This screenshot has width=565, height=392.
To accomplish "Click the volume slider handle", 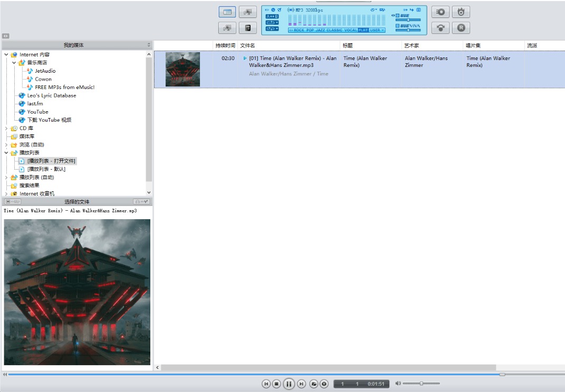I will pyautogui.click(x=421, y=384).
